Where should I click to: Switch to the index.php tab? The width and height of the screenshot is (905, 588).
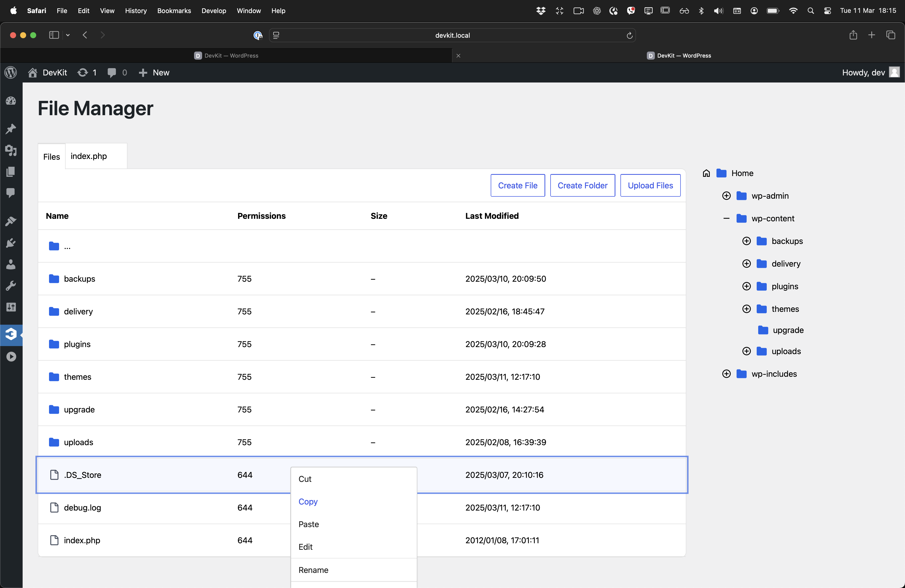point(88,156)
